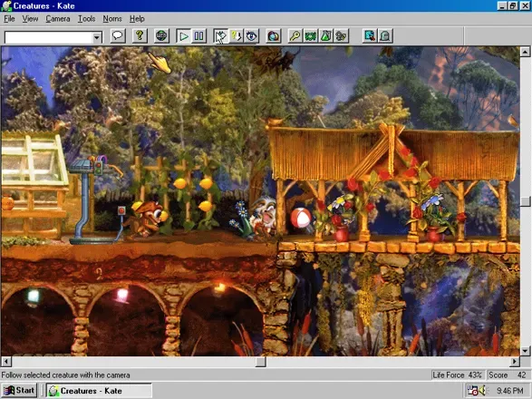Click the speech bubble toolbar icon
The height and width of the screenshot is (399, 532).
(118, 35)
